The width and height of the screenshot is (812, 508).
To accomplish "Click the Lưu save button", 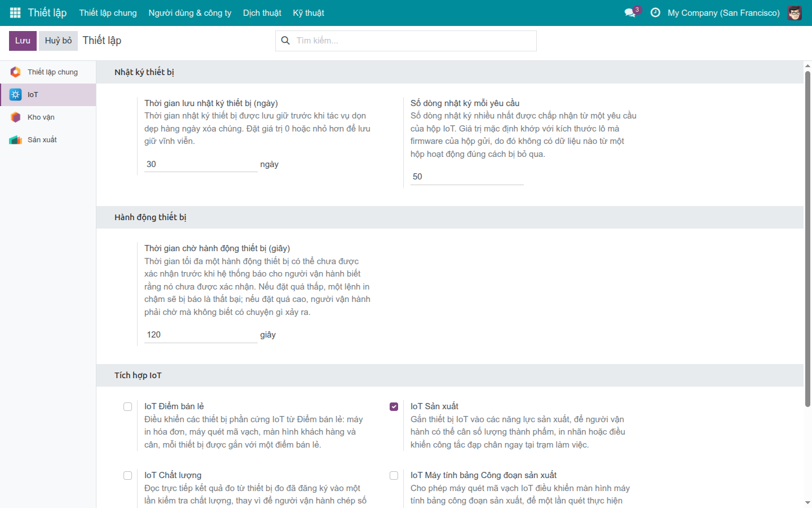I will (x=23, y=41).
